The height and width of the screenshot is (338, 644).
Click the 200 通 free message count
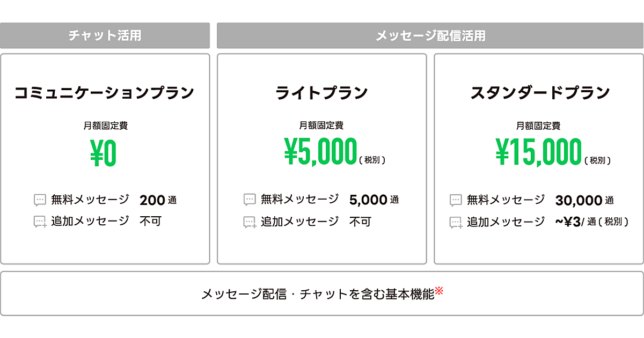[x=158, y=201]
